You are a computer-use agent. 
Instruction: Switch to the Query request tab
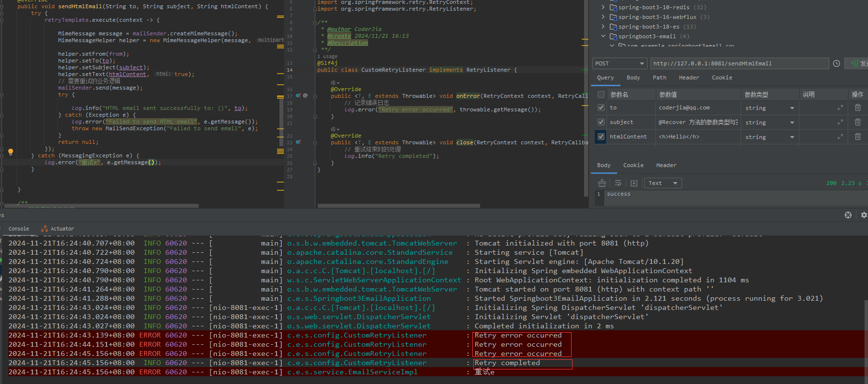click(x=605, y=77)
